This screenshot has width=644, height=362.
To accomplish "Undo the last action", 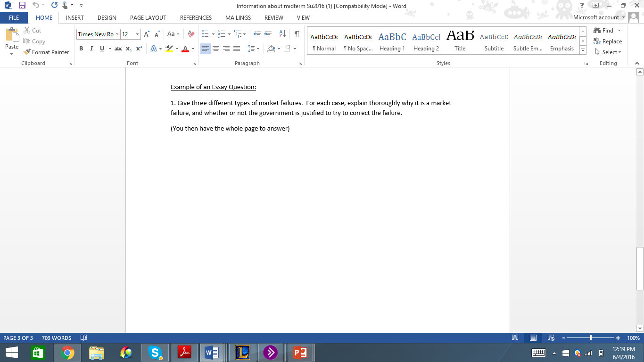I will 36,6.
